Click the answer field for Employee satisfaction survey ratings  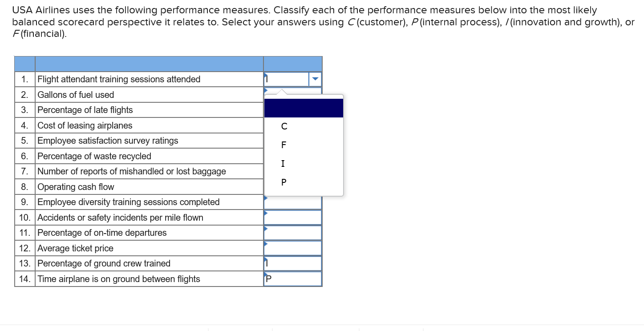292,141
